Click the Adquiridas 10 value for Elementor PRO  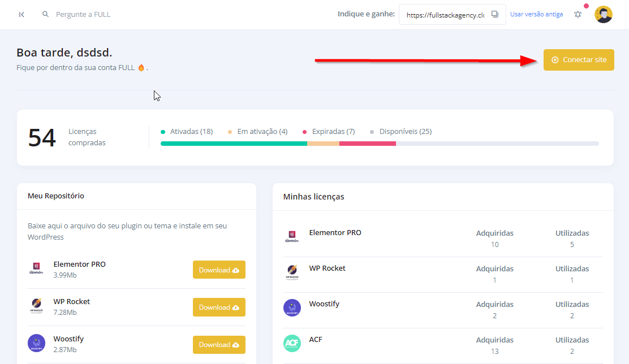[x=494, y=245]
